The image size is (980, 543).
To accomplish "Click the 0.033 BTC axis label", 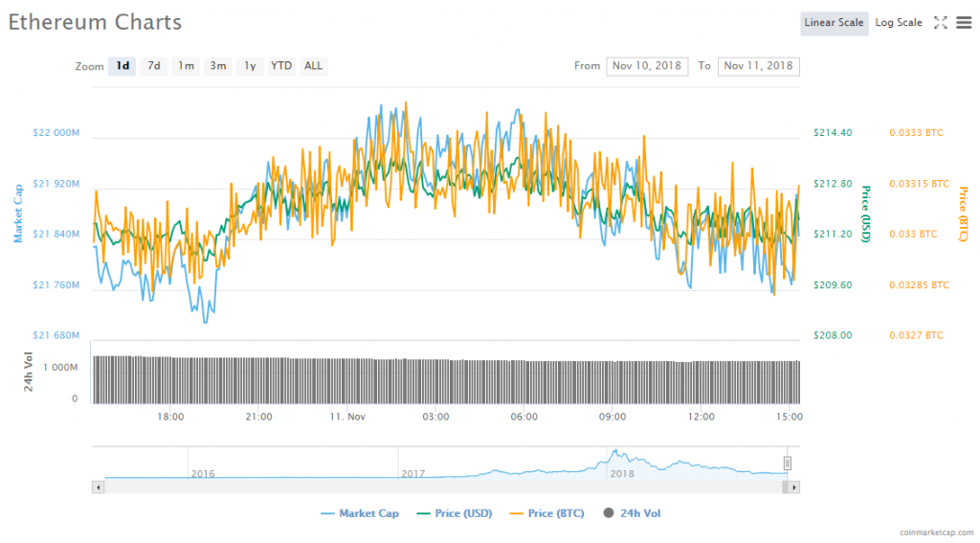I will tap(913, 234).
